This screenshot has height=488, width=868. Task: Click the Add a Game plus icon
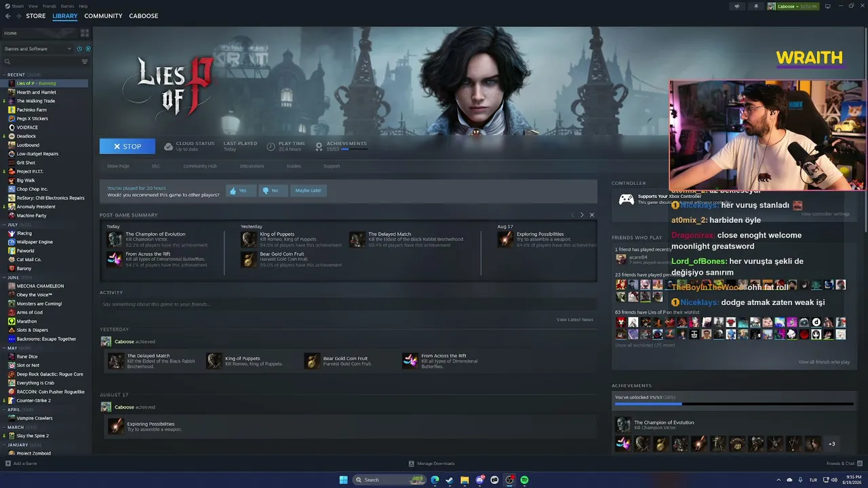click(x=8, y=464)
